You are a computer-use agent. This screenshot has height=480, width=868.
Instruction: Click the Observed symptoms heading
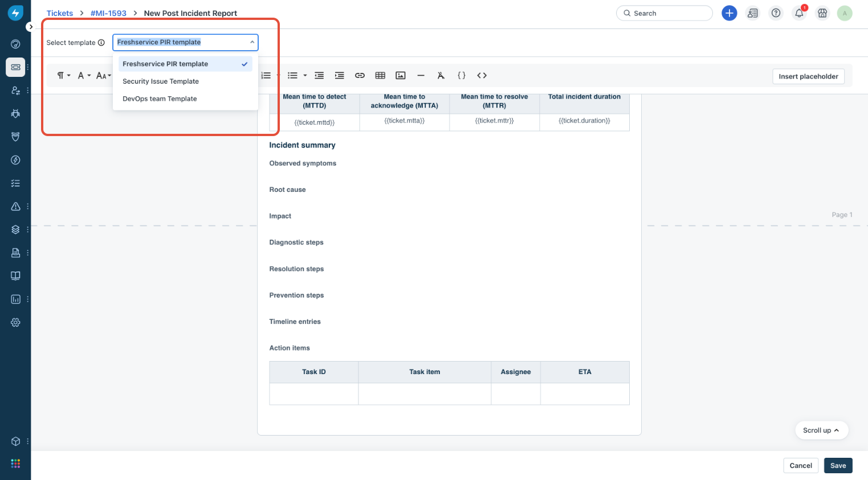(x=303, y=163)
